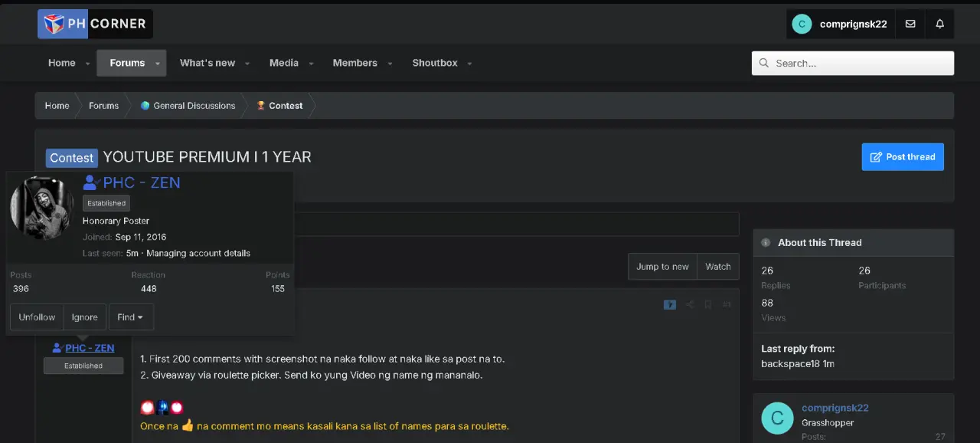Open the inbox envelope icon

tap(910, 24)
